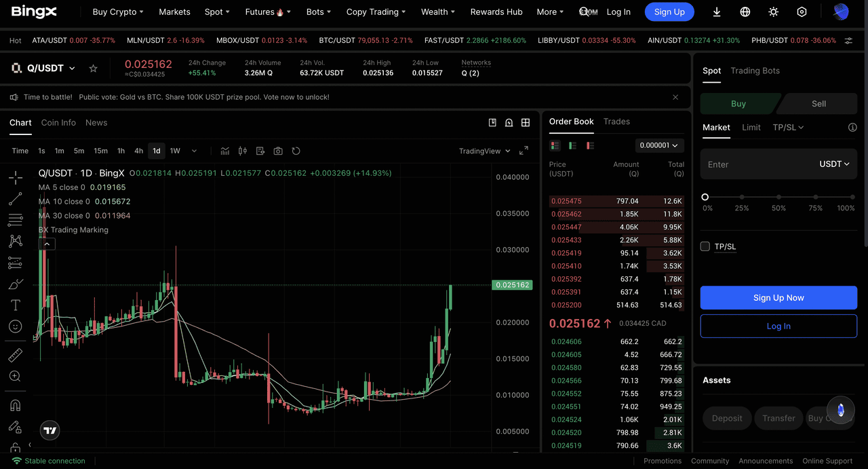Enable the TP/SL checkbox
Screen dimensions: 868x469
[705, 246]
